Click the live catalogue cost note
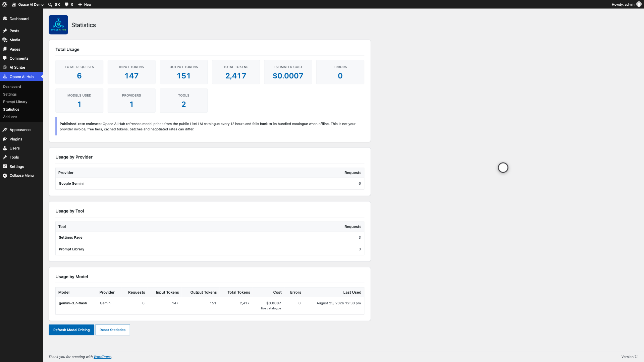 [x=271, y=308]
